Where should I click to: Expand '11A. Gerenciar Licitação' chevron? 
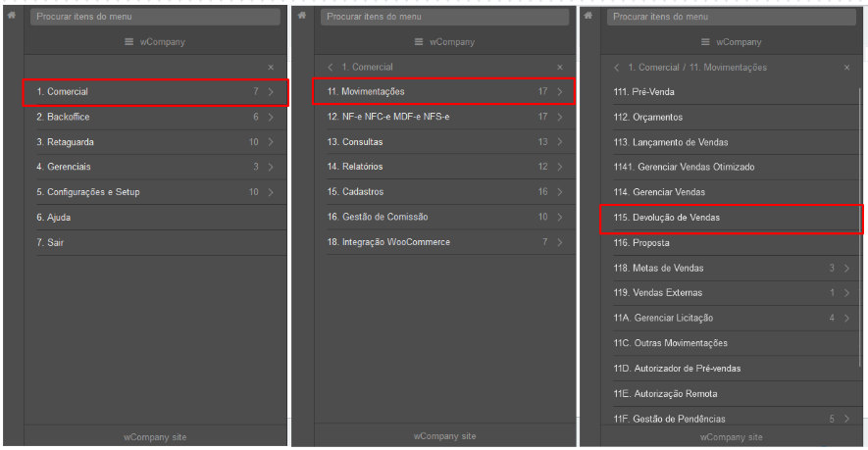847,318
